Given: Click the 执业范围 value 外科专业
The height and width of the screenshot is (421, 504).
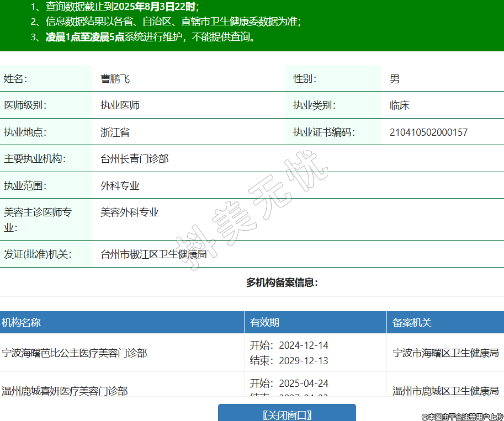Looking at the screenshot, I should [120, 186].
